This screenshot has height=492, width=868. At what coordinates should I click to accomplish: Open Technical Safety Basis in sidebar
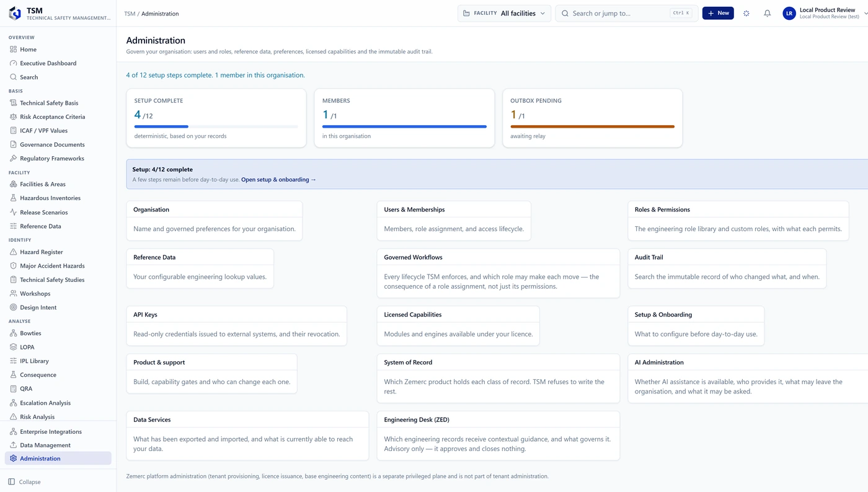(58, 103)
